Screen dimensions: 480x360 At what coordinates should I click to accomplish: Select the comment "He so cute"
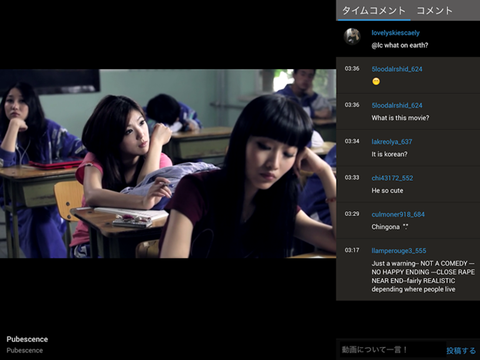pos(387,190)
